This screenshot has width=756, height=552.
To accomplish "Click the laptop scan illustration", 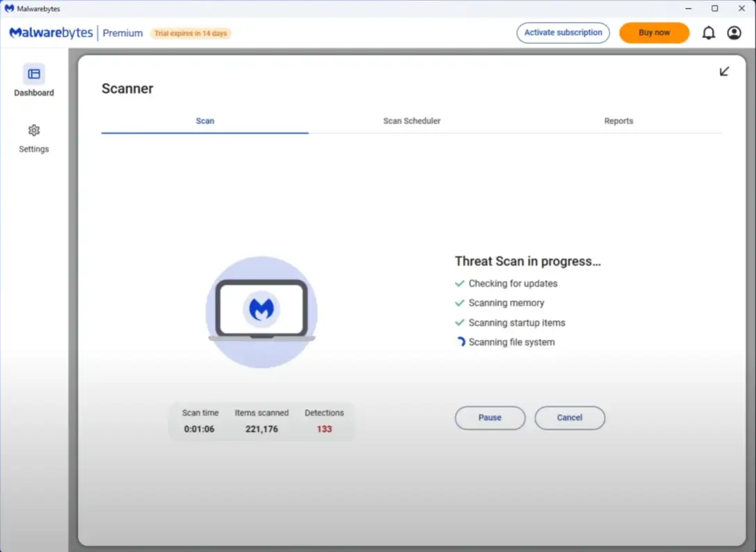I will click(261, 311).
